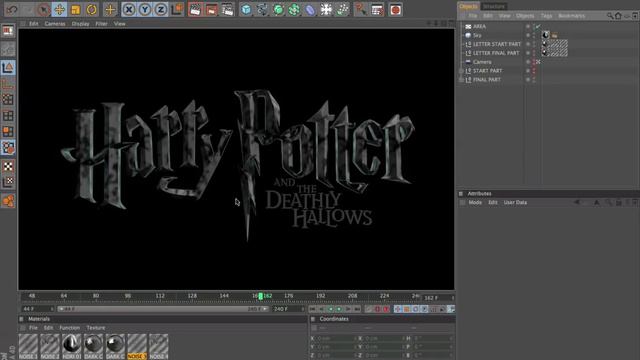Click the material tag on Sky object
640x360 pixels.
pyautogui.click(x=546, y=35)
